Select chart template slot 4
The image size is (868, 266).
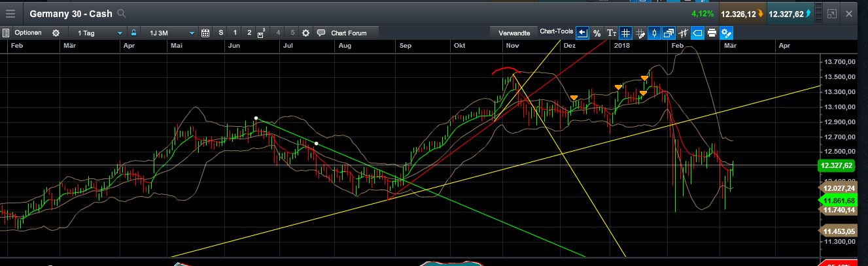pos(279,33)
